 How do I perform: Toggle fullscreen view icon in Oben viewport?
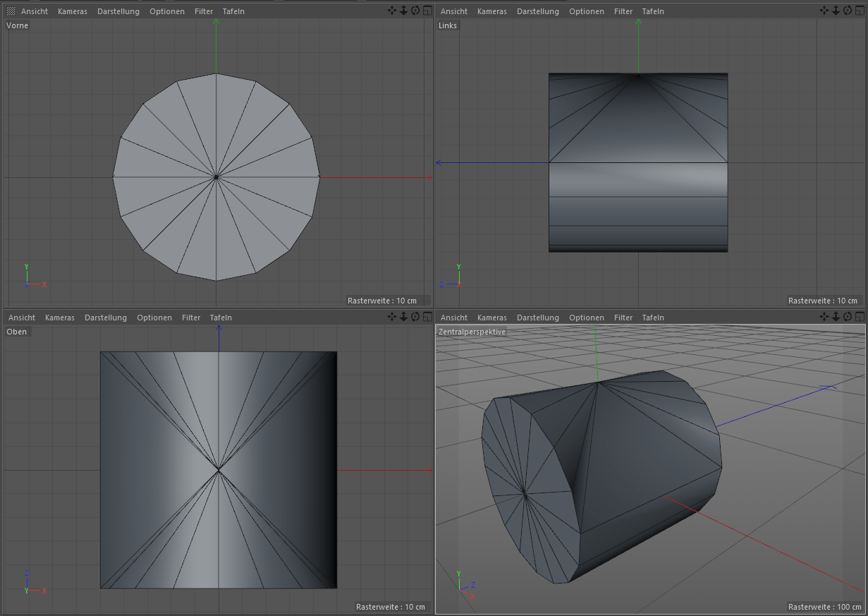(427, 317)
